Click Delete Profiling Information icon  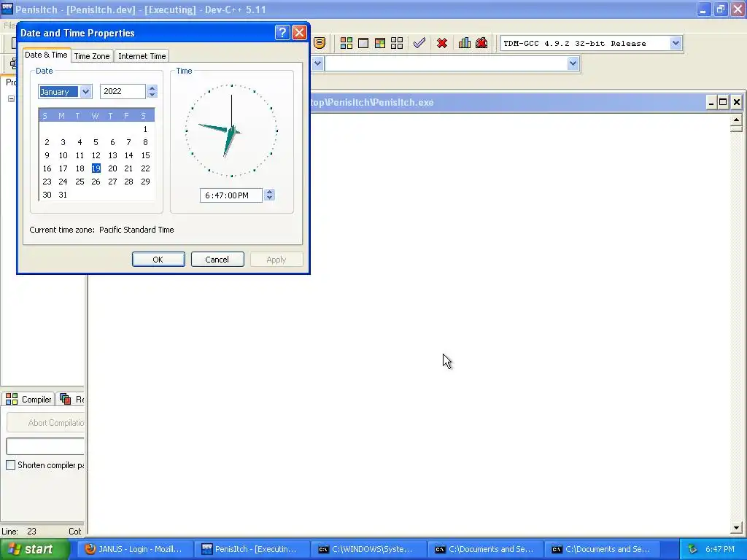(481, 43)
